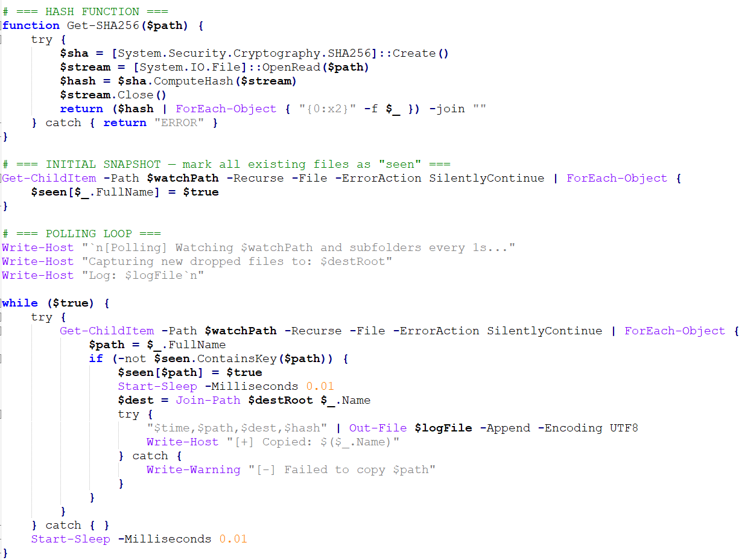This screenshot has height=560, width=742.
Task: Click $seen[$_.FullName] = $true in the snapshot block
Action: pyautogui.click(x=125, y=192)
